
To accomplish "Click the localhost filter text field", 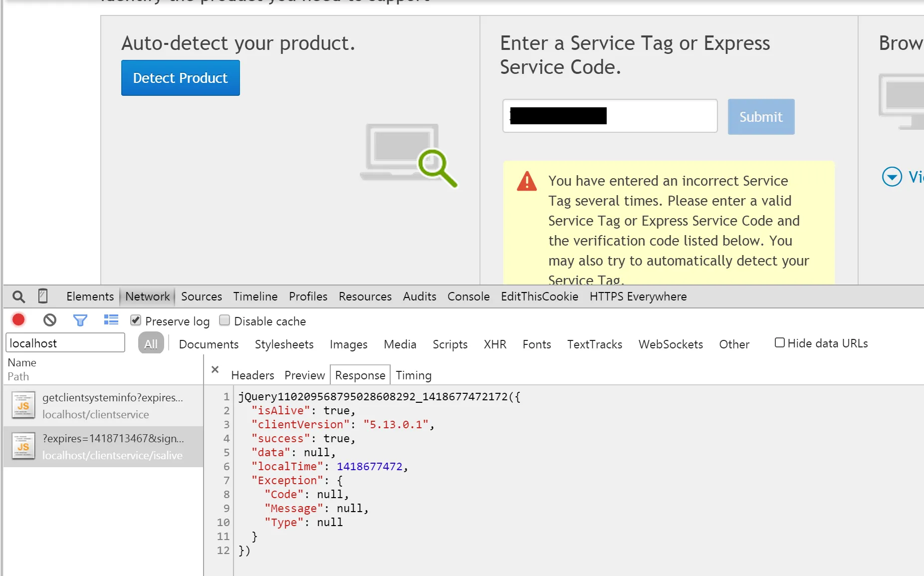I will pos(65,343).
